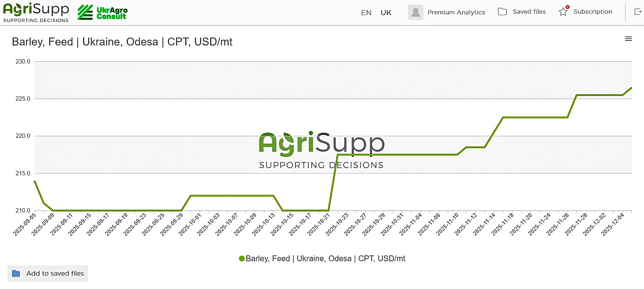Click the AgriSupp logo in header
This screenshot has width=644, height=289.
(36, 13)
